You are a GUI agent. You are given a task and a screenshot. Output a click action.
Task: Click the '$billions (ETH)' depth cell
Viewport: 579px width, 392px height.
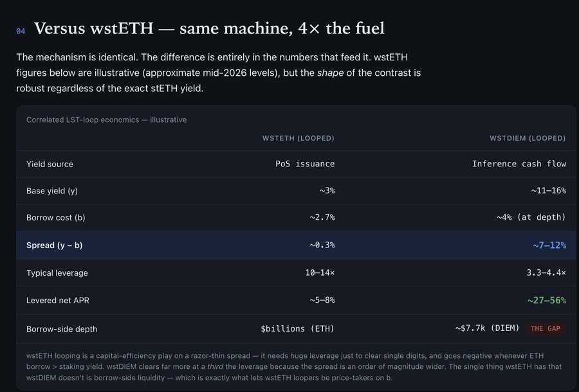pos(297,328)
